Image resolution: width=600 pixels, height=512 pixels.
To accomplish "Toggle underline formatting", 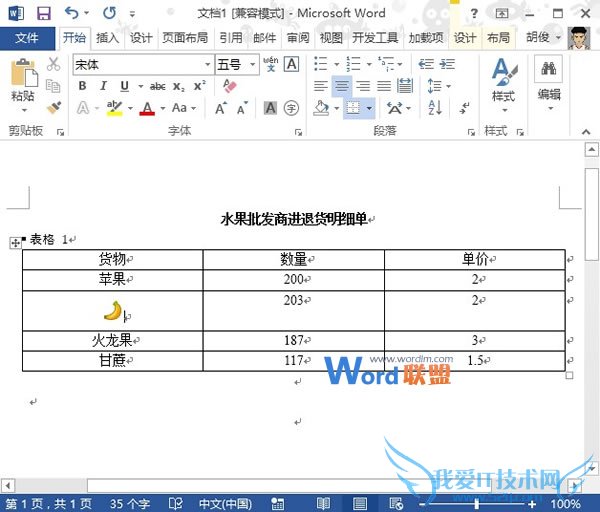I will point(124,86).
